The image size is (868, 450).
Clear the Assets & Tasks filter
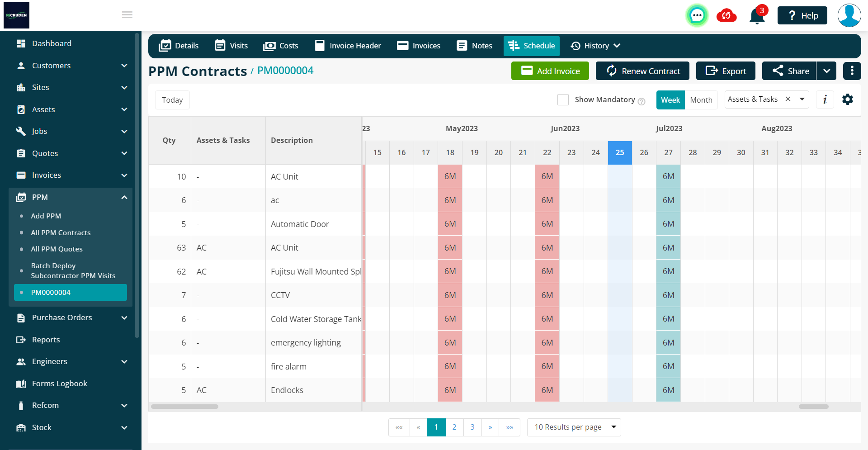(788, 99)
